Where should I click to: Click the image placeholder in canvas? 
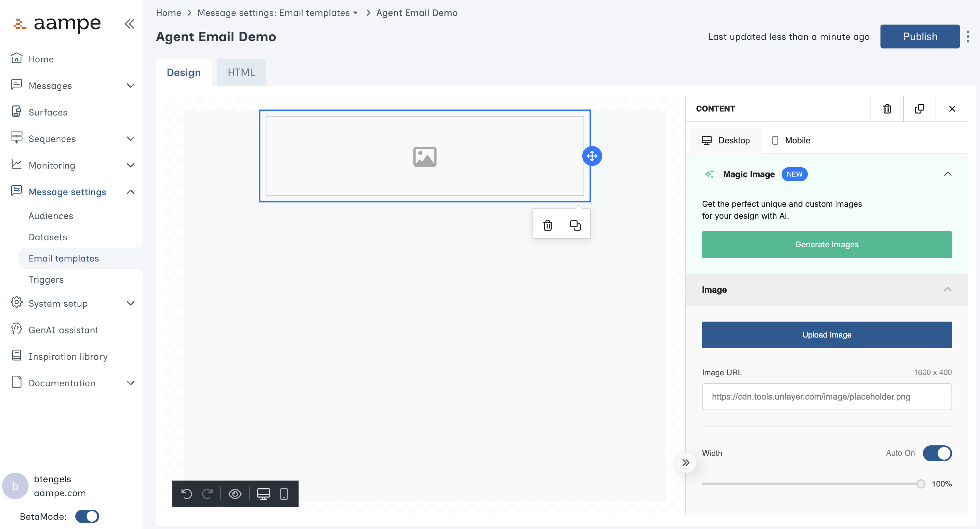[425, 156]
